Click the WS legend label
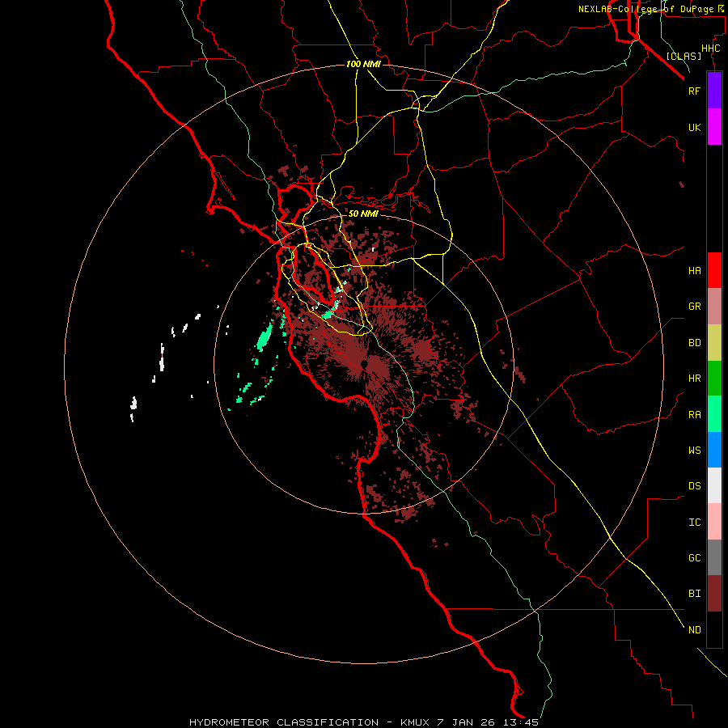 pyautogui.click(x=694, y=450)
